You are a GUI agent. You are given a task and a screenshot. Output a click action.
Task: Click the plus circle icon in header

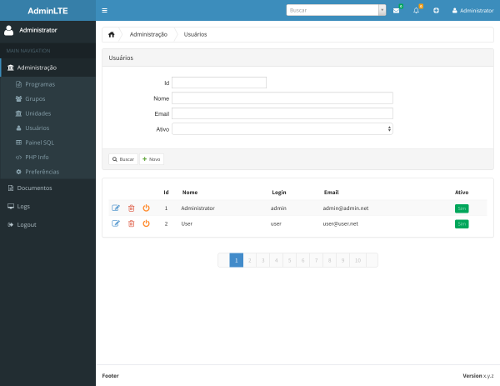[x=436, y=10]
